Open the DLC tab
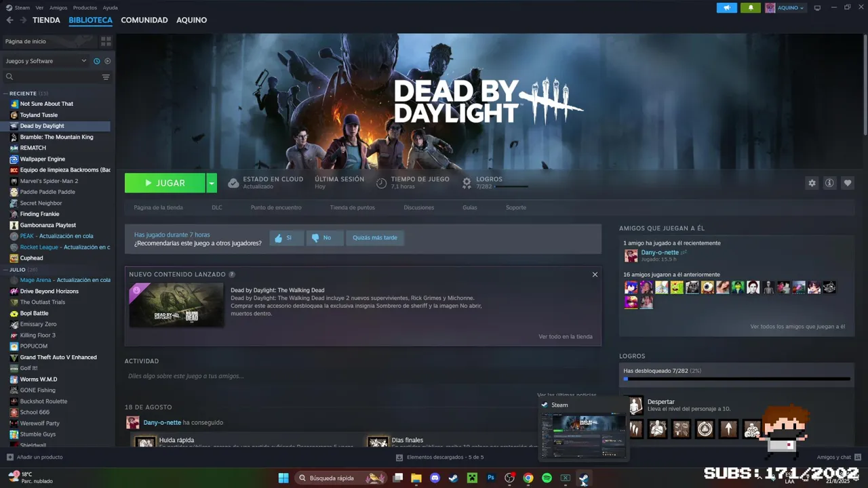This screenshot has height=488, width=868. pyautogui.click(x=217, y=207)
